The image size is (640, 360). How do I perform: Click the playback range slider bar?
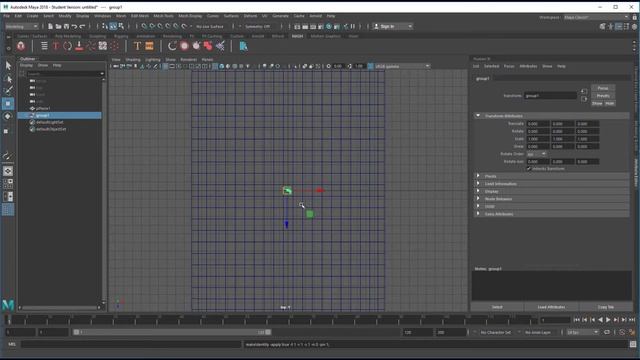pos(172,332)
